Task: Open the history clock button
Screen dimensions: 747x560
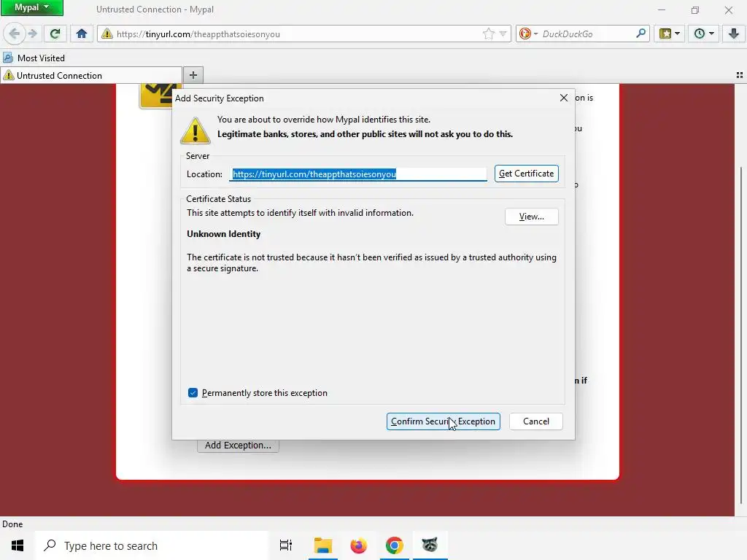Action: 704,34
